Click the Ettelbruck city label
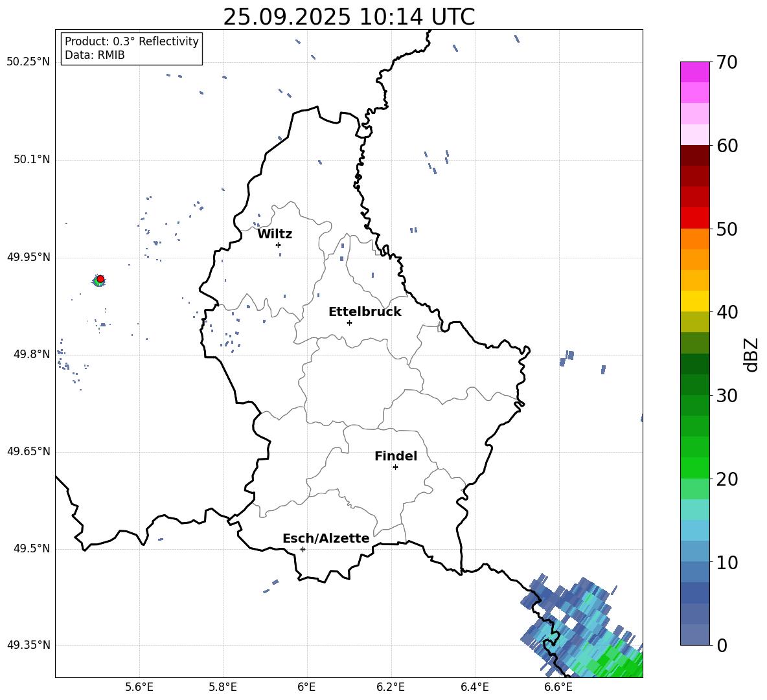Viewport: 767px width, 700px height. pos(365,312)
